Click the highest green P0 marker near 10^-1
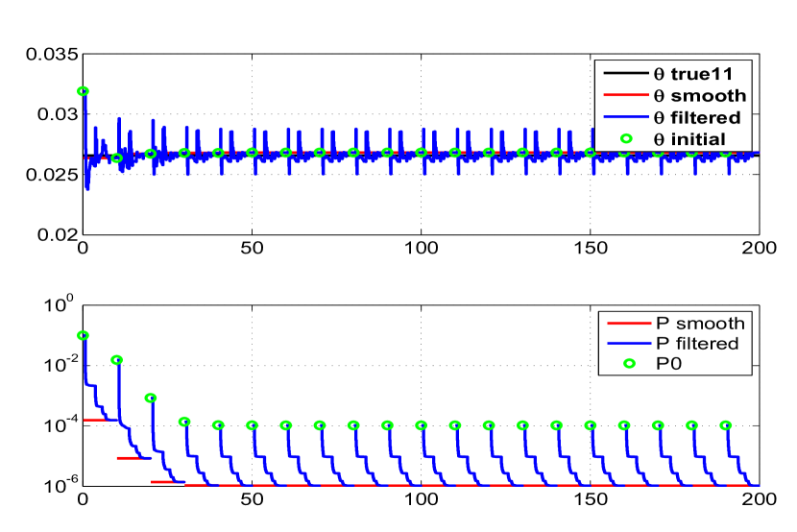The image size is (797, 532). [x=83, y=335]
